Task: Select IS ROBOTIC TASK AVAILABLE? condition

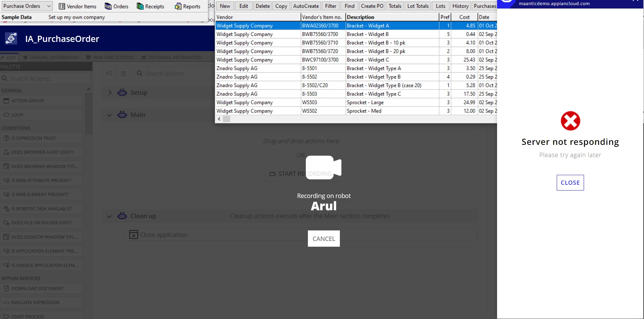Action: 41,209
